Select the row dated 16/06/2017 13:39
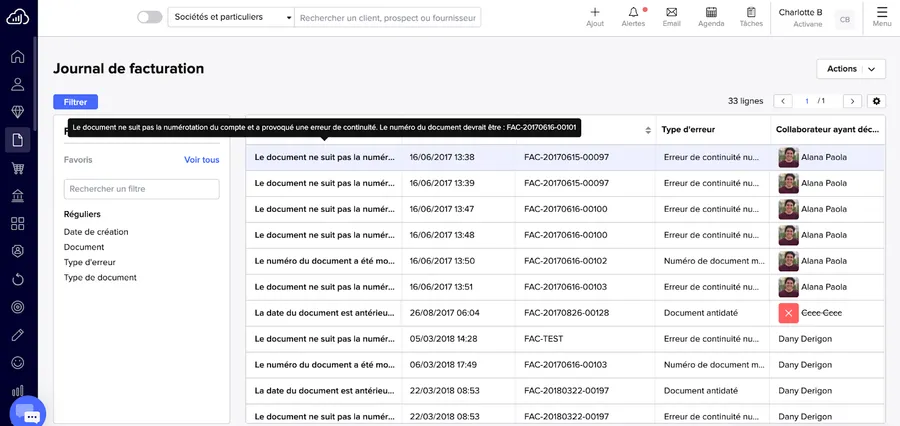This screenshot has width=900, height=426. (565, 183)
